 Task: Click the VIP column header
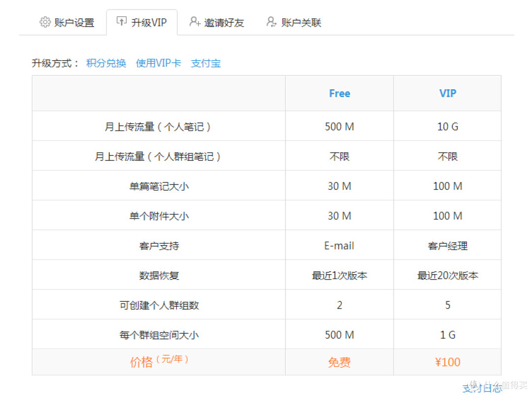(x=448, y=93)
